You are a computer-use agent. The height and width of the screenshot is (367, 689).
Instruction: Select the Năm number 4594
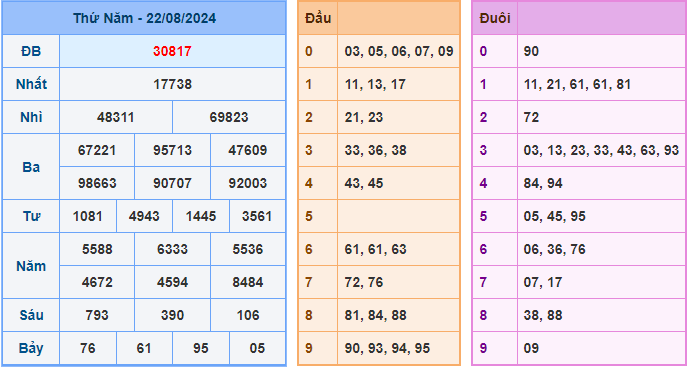172,282
